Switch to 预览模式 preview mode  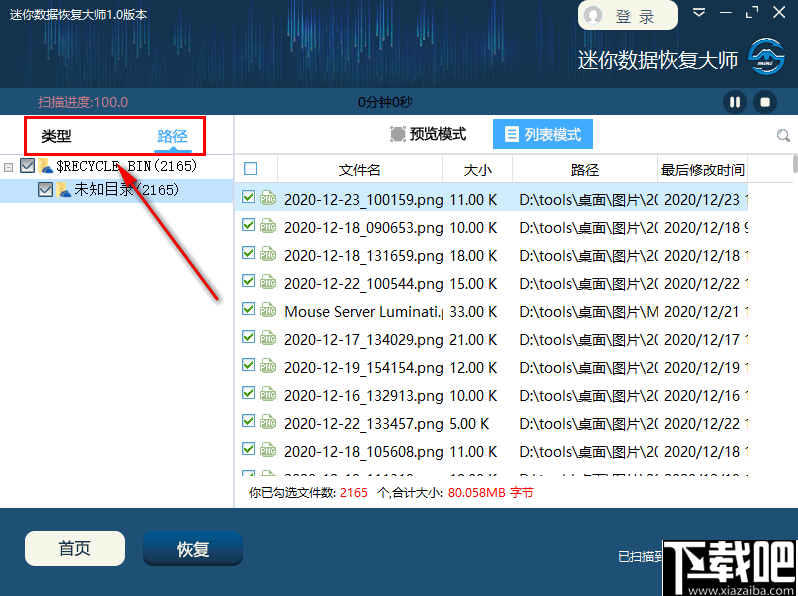(x=428, y=134)
